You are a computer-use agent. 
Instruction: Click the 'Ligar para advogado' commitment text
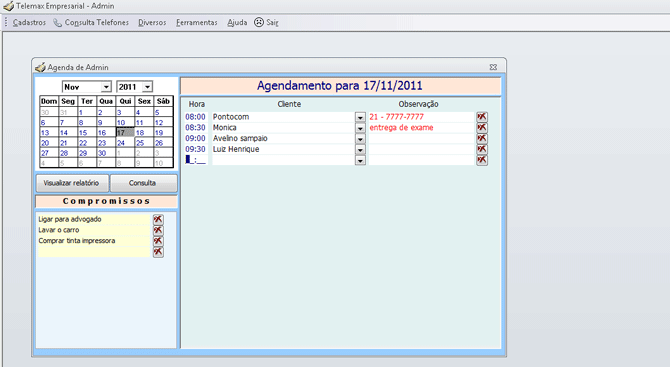click(70, 219)
